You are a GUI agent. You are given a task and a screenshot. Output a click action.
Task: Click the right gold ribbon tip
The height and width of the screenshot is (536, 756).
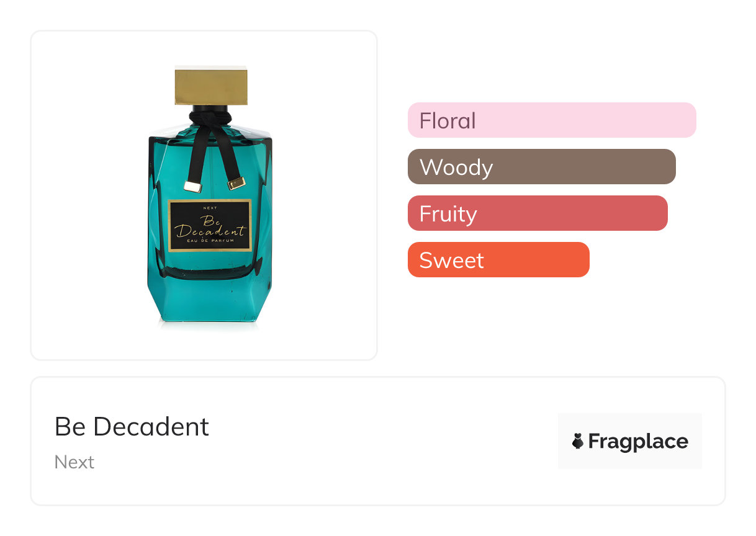(236, 183)
